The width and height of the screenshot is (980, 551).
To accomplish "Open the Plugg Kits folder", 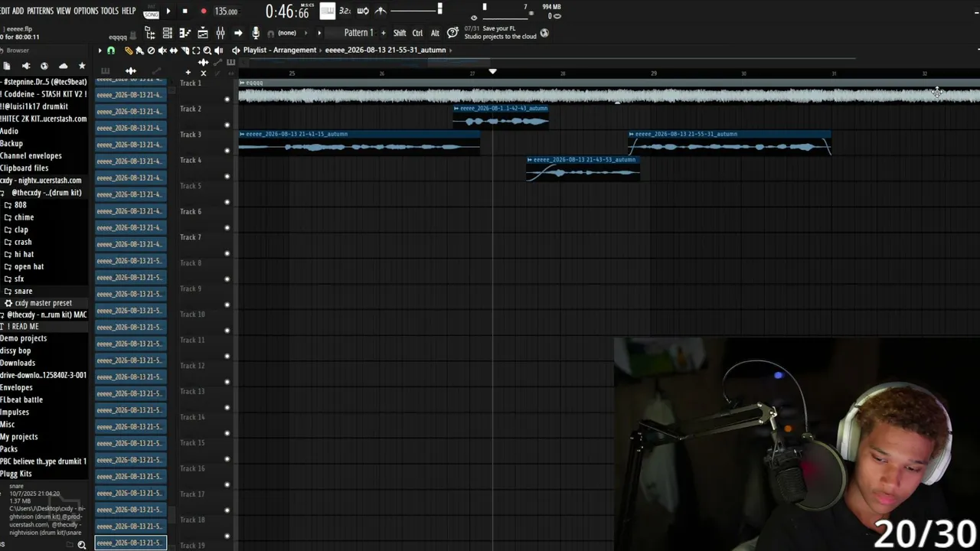I will (16, 474).
